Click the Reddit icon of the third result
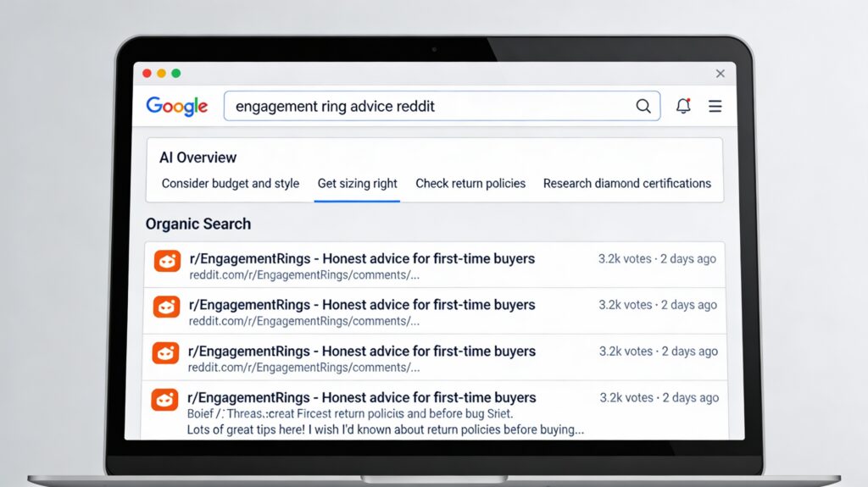The width and height of the screenshot is (868, 487). click(x=165, y=353)
